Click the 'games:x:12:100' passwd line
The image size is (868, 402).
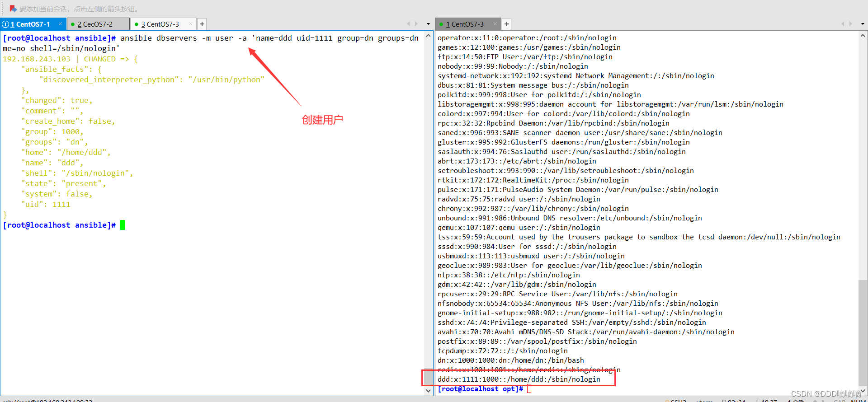click(529, 47)
